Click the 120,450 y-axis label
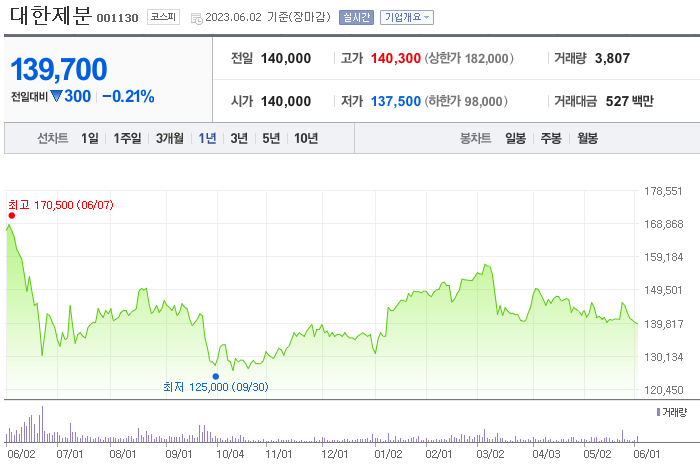700x473 pixels. click(x=663, y=390)
